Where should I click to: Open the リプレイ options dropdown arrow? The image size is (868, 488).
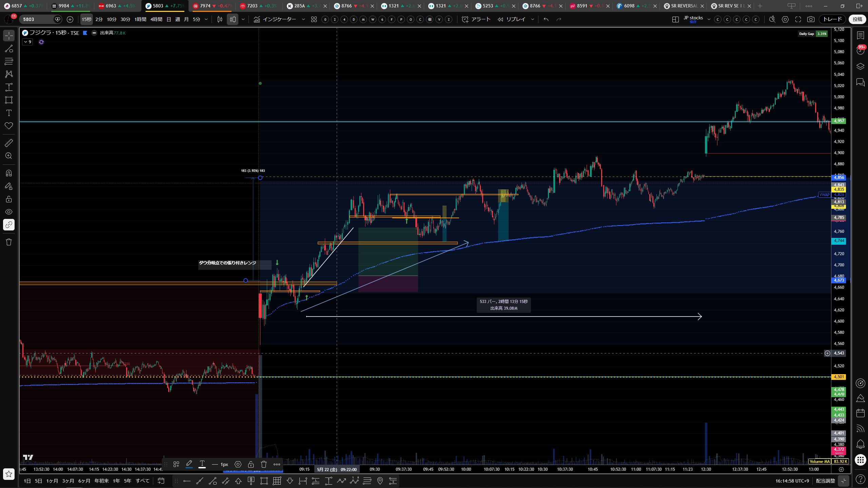(533, 19)
